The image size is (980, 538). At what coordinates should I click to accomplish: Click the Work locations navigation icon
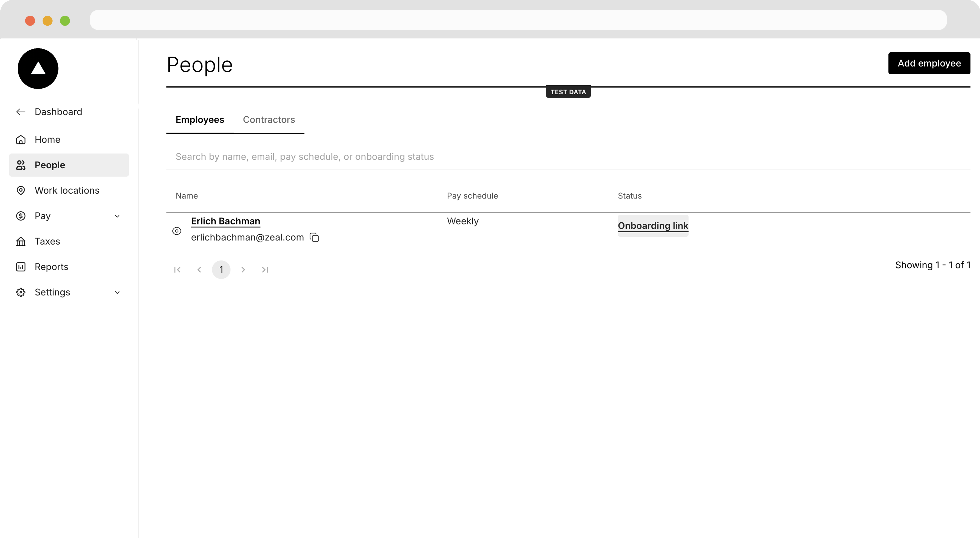[x=21, y=190]
